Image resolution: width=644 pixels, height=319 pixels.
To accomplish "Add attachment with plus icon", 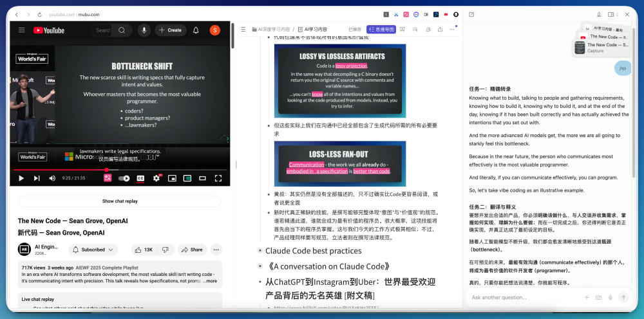I will coord(587,298).
